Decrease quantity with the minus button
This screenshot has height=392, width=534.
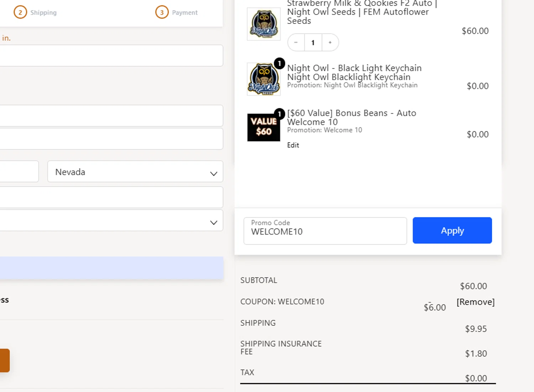pyautogui.click(x=296, y=42)
